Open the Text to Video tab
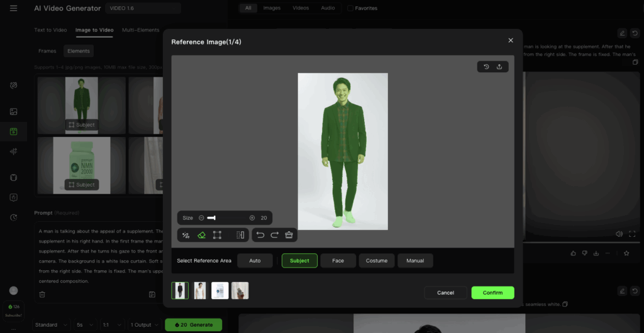This screenshot has height=333, width=644. click(x=50, y=30)
